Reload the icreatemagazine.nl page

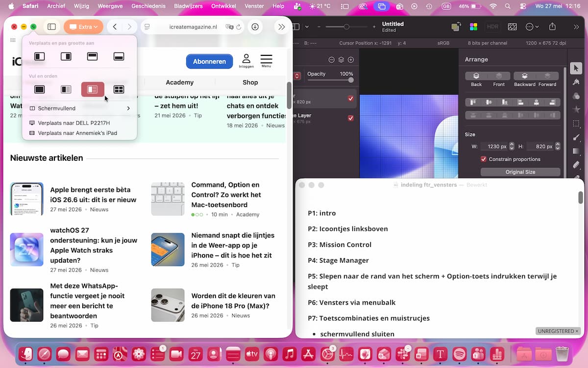point(239,27)
